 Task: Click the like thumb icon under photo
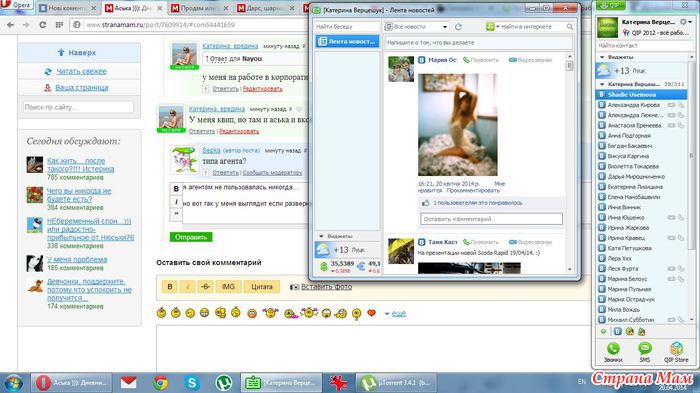tap(425, 203)
